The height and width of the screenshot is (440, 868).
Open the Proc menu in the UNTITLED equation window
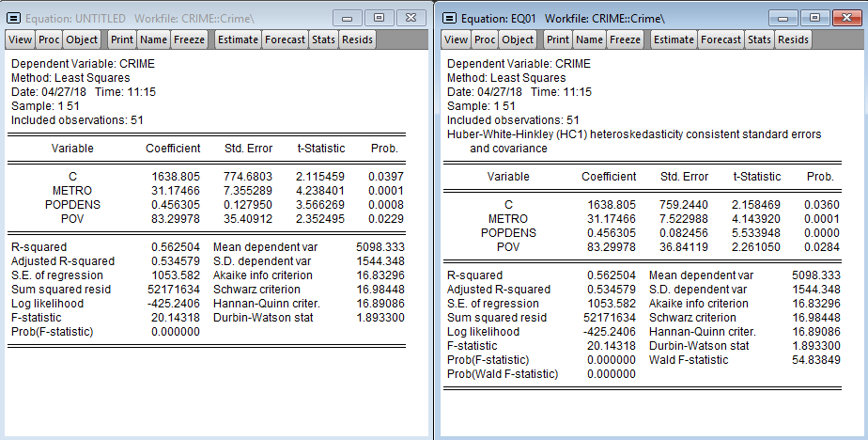49,39
